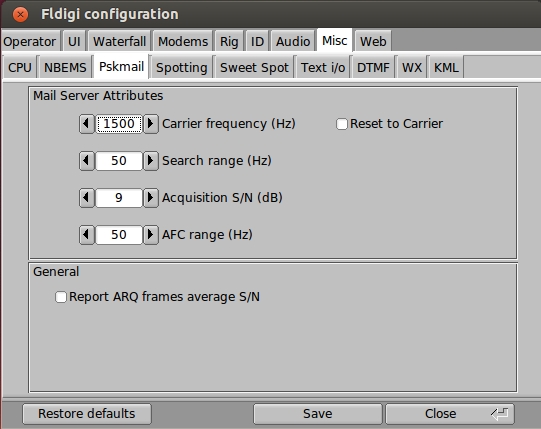The image size is (541, 429).
Task: Decrease Search range with left arrow
Action: (x=87, y=160)
